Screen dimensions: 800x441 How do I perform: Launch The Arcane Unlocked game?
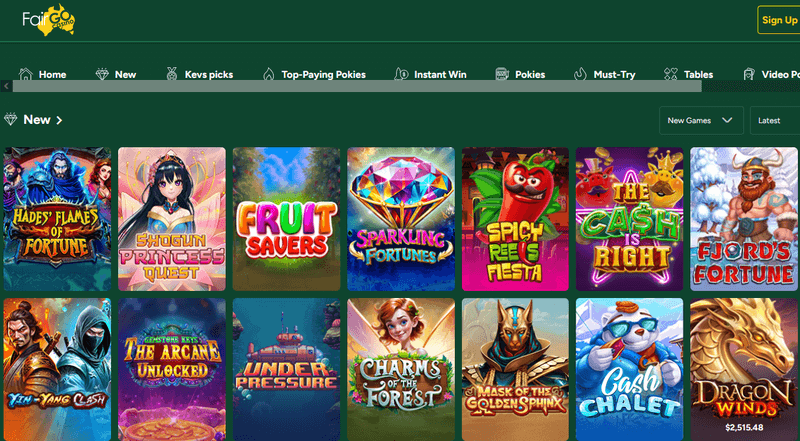[x=172, y=370]
